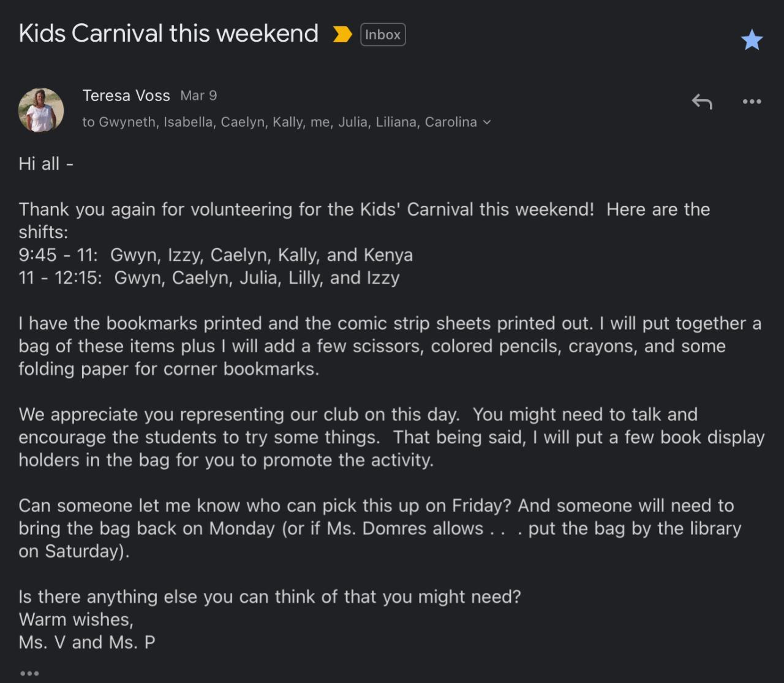Show trimmed content below the signature
784x683 pixels.
tap(29, 673)
